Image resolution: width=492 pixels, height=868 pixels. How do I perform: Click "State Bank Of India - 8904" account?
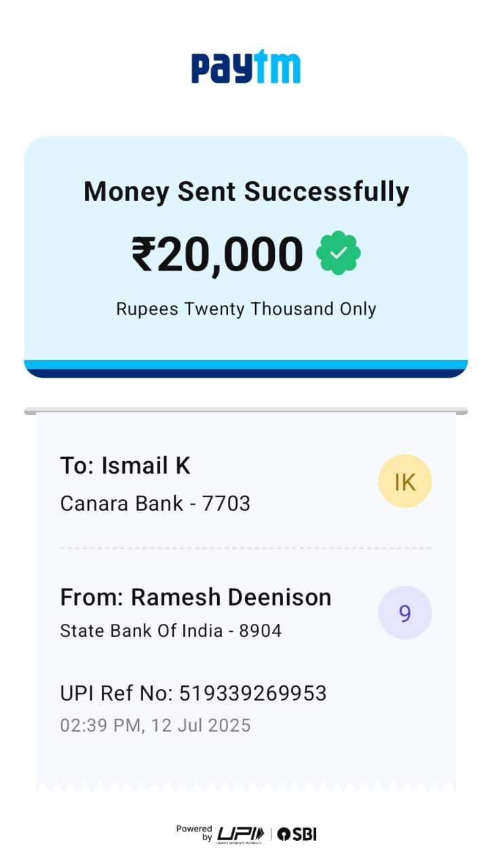click(170, 631)
